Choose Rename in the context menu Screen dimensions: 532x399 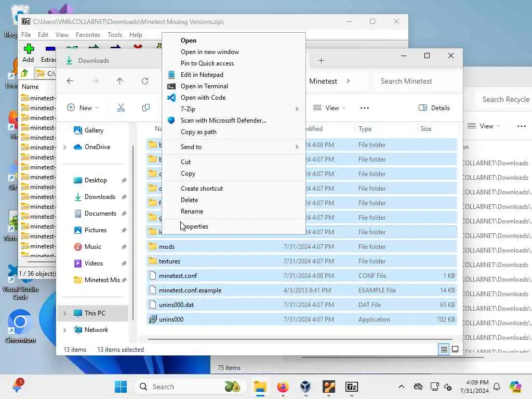(x=192, y=211)
